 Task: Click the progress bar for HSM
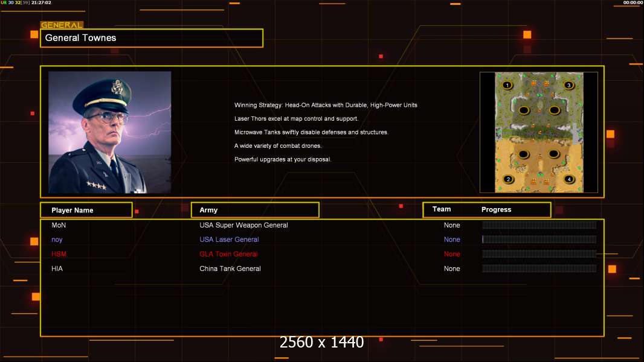(x=539, y=254)
